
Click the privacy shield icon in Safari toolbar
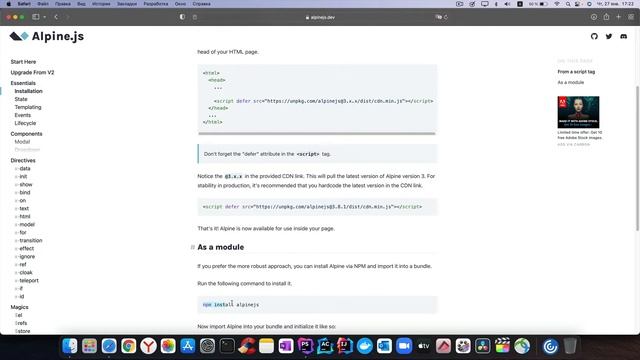pos(182,17)
